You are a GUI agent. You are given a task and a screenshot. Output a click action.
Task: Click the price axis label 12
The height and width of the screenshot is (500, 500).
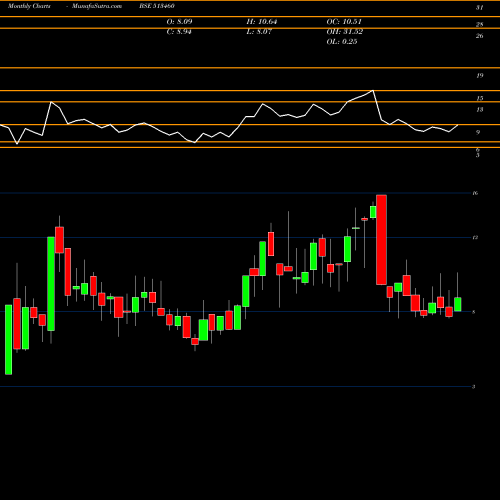click(x=475, y=238)
